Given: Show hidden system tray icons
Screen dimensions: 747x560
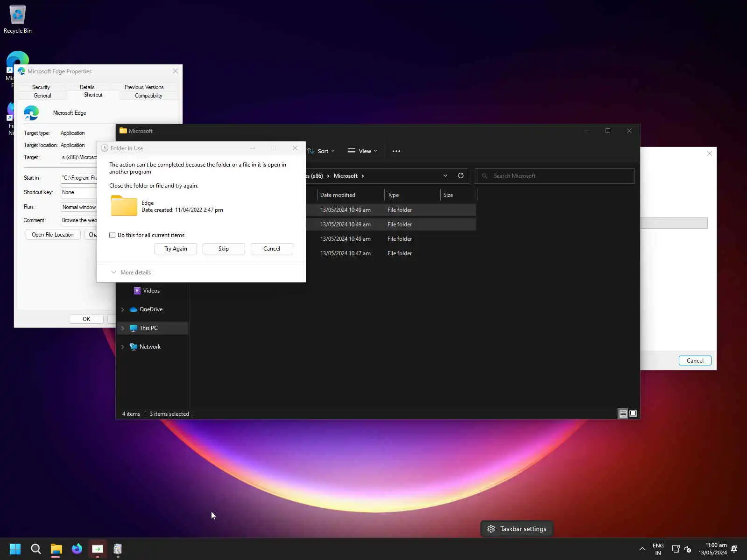Looking at the screenshot, I should [642, 549].
